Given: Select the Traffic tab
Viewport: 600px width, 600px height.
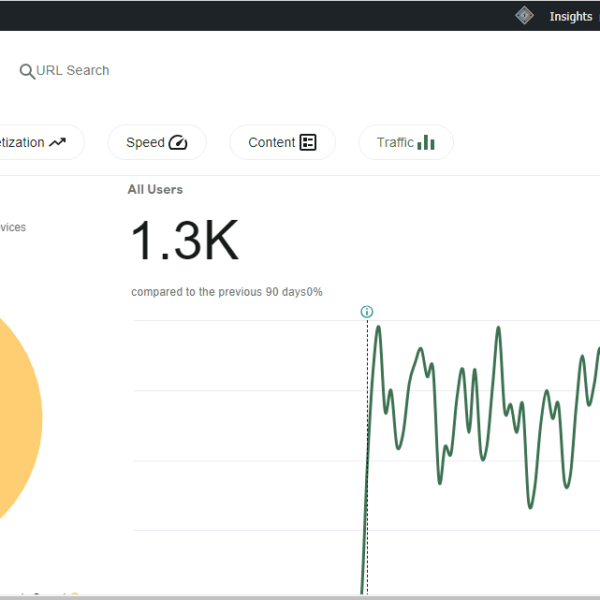Looking at the screenshot, I should coord(406,142).
